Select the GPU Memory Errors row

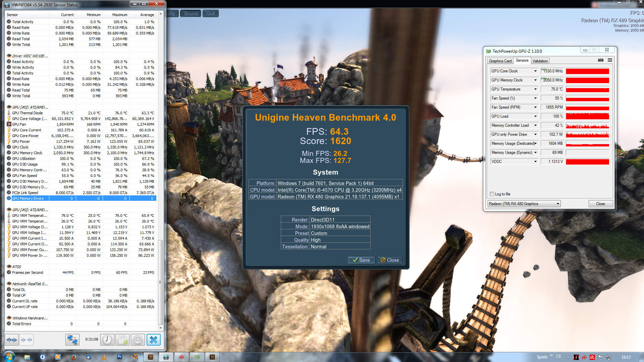click(28, 198)
